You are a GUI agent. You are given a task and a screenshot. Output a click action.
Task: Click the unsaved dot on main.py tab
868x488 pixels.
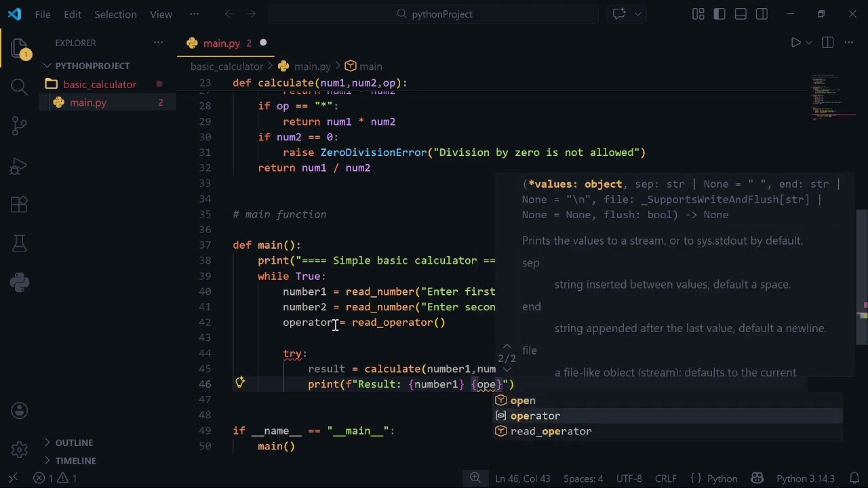263,43
